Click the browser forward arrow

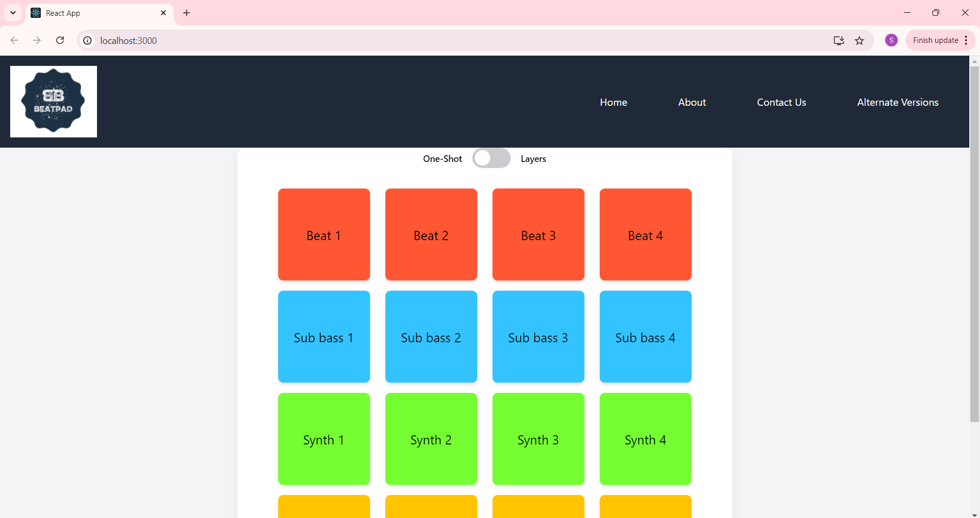(x=37, y=40)
